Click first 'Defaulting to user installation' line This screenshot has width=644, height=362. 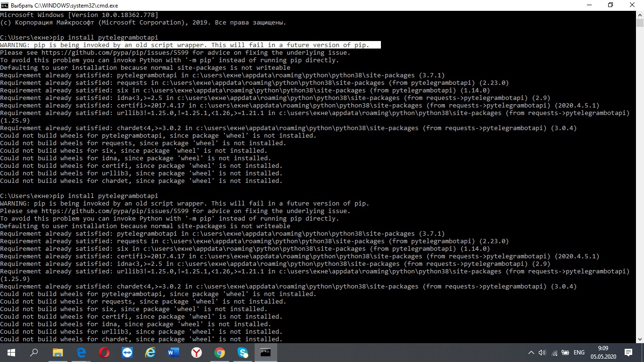145,68
